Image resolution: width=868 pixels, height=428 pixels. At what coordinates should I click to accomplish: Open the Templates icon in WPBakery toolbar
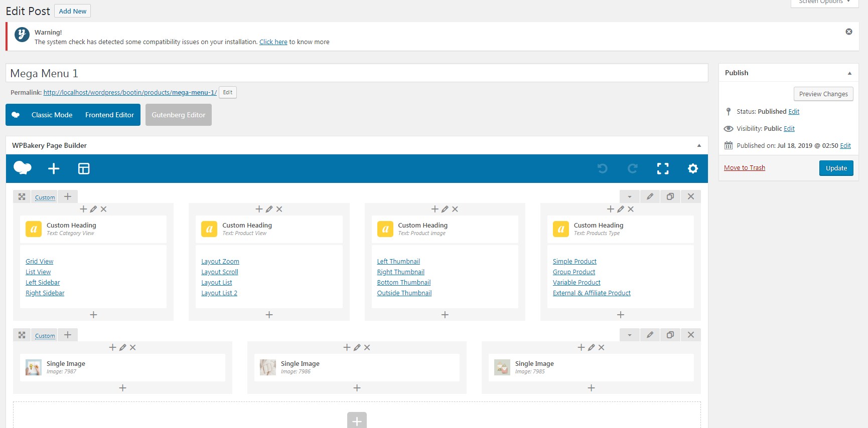click(x=84, y=169)
